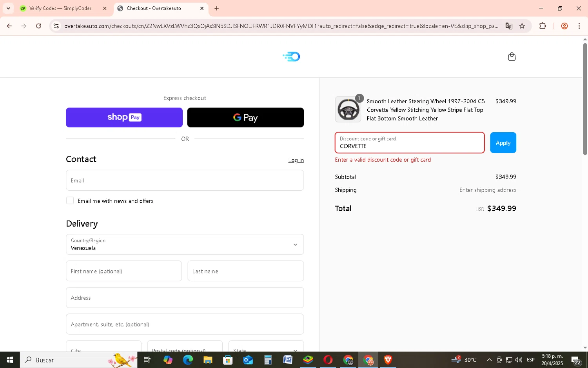Screen dimensions: 588x368
Task: Open Microsoft Store from the taskbar
Action: (x=228, y=360)
